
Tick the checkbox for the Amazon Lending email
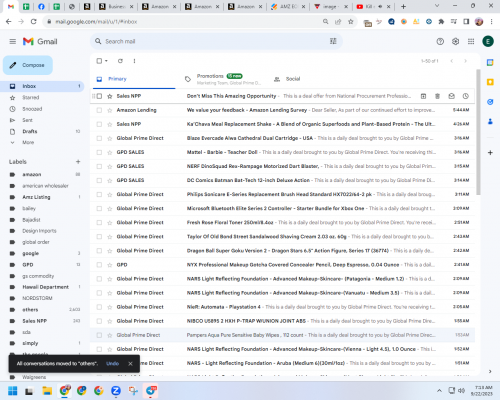(99, 110)
